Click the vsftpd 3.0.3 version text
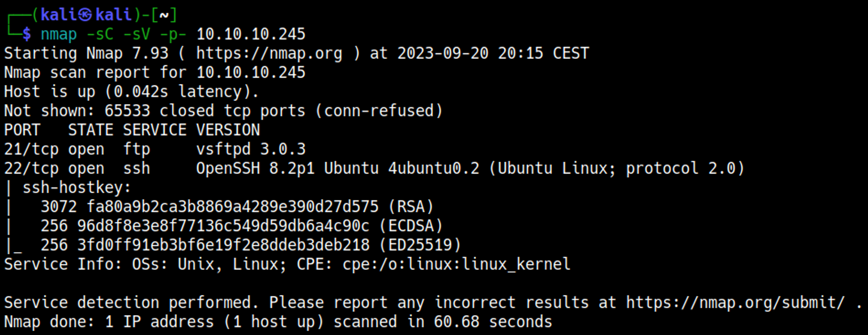This screenshot has height=335, width=868. pos(251,150)
